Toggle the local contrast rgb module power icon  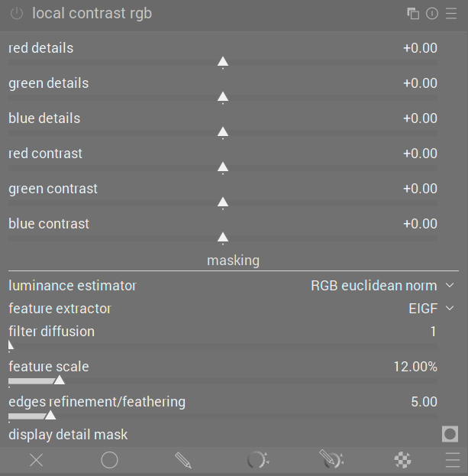(x=17, y=14)
